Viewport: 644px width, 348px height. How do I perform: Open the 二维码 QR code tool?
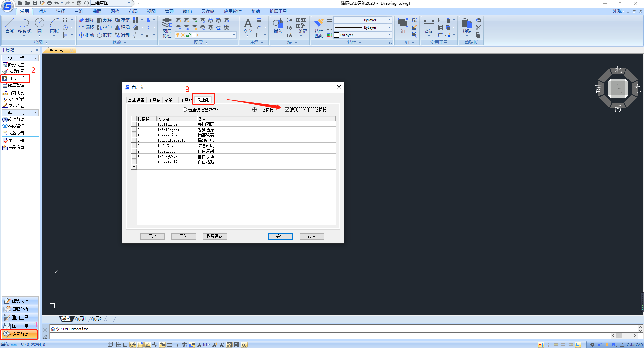coord(301,26)
